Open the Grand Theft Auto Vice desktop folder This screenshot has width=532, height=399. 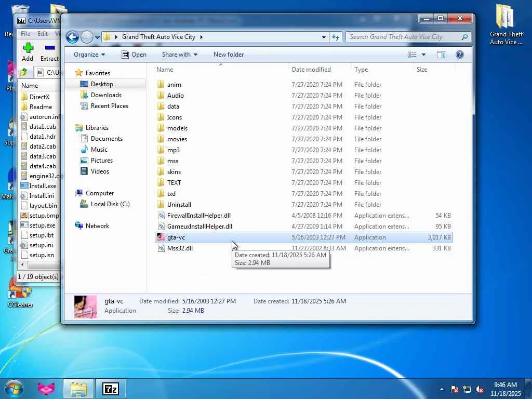coord(506,24)
